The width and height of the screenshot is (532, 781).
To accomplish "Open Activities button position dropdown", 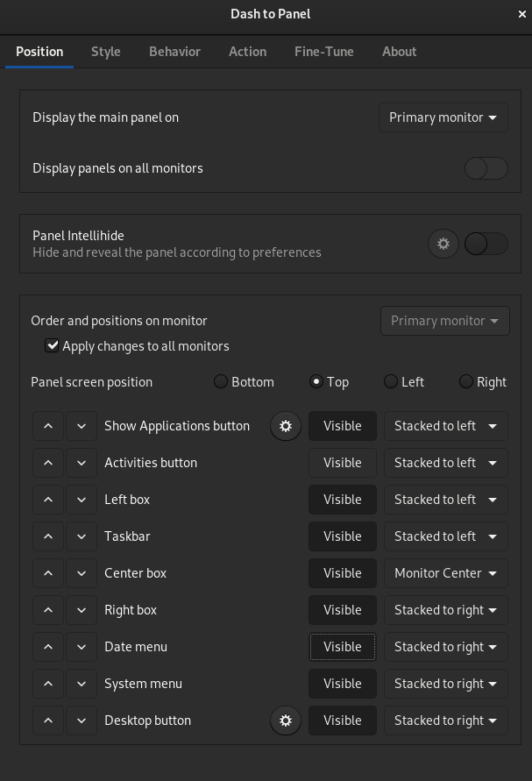I will (446, 463).
